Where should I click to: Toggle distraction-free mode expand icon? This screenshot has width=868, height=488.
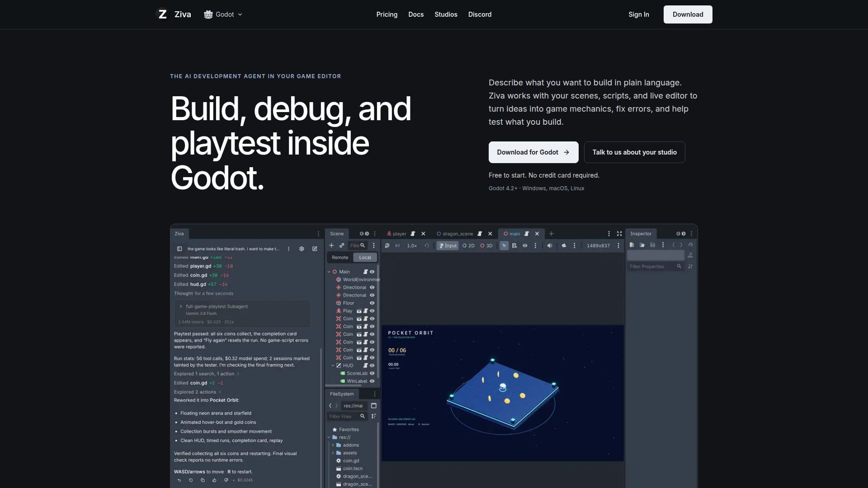coord(619,234)
